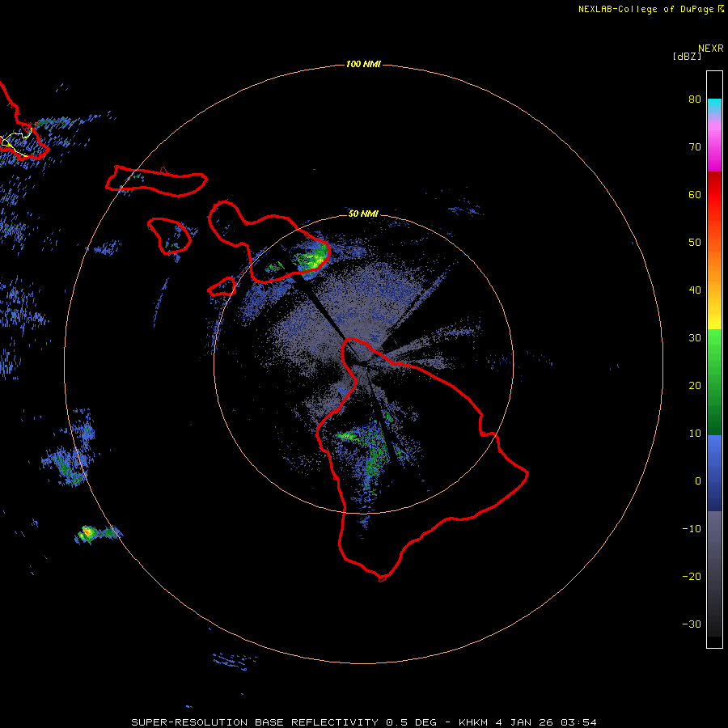Click the gray band of the color bar
728x728 pixels.
(x=714, y=574)
